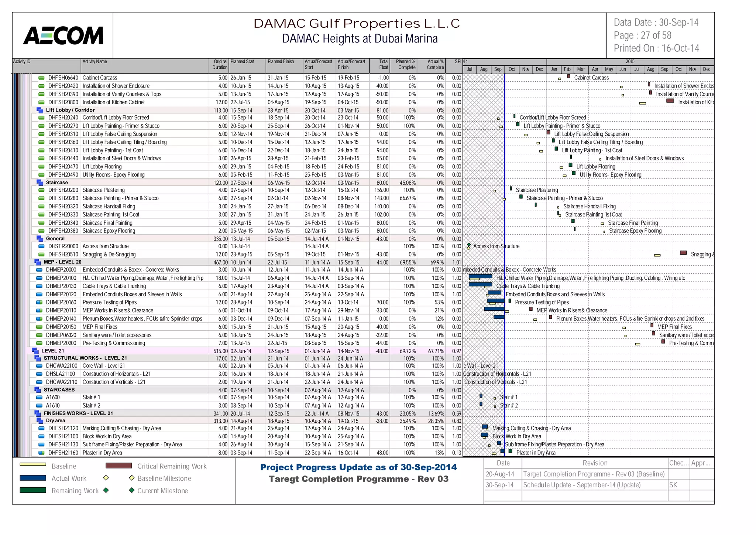Click the WBS icon next to General
Screen dimensions: 756x535
[40, 239]
